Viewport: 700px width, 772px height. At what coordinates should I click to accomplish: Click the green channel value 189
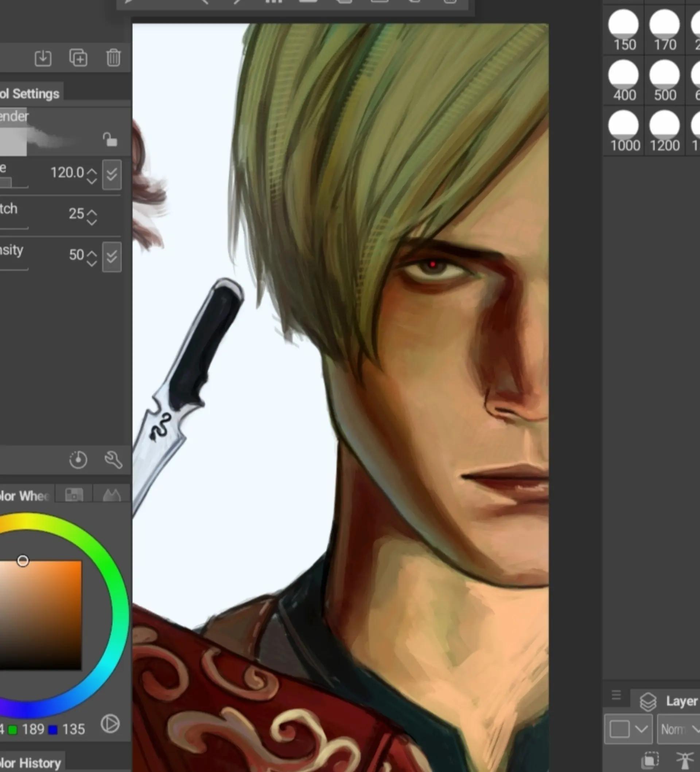coord(33,729)
